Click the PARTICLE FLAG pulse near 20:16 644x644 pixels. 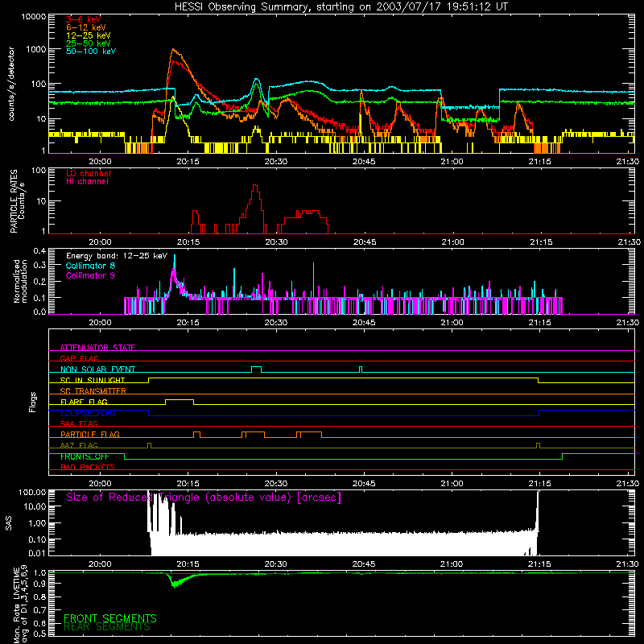point(196,433)
